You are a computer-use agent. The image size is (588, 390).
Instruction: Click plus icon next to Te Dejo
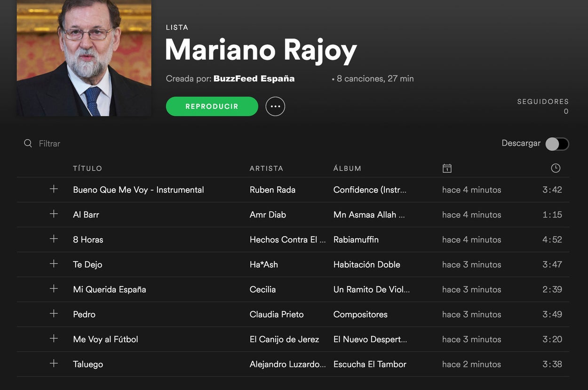[54, 264]
